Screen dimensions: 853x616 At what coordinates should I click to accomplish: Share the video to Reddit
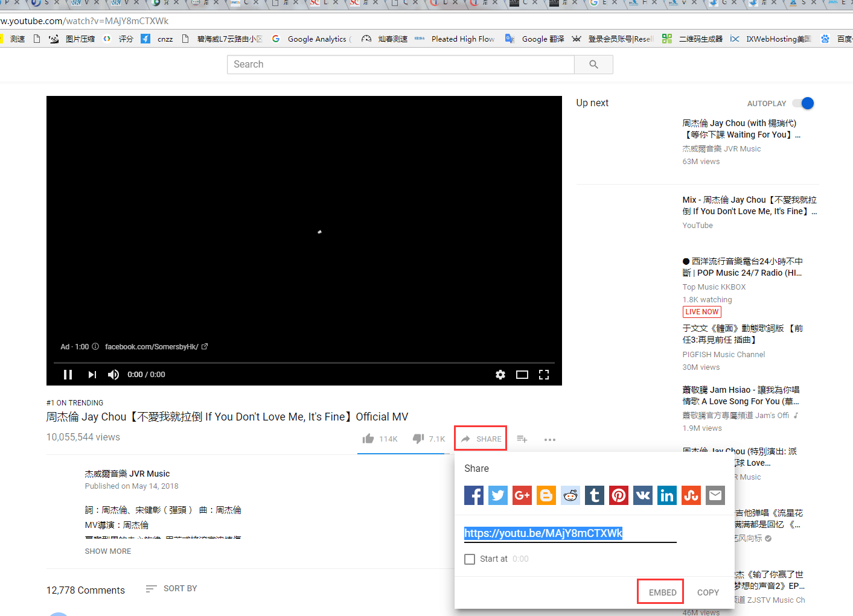tap(570, 495)
